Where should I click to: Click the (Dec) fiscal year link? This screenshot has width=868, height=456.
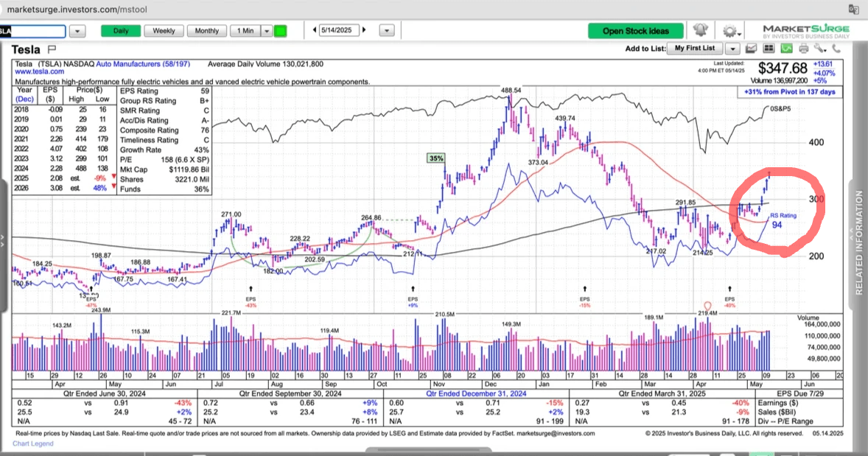24,99
